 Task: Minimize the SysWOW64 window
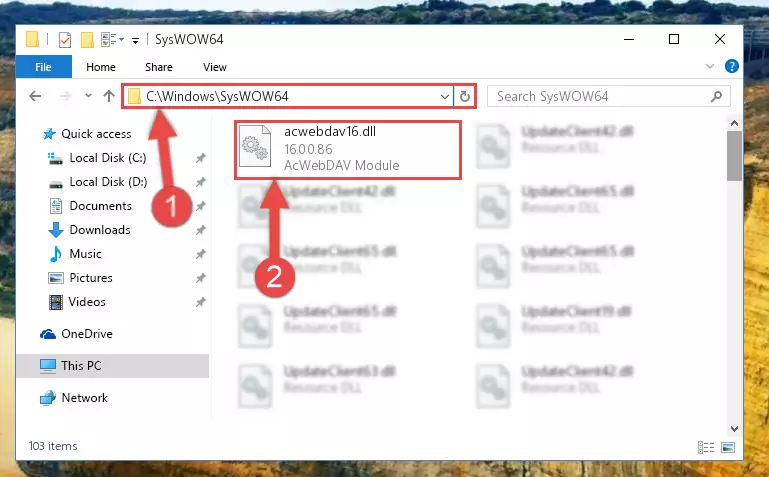coord(629,39)
